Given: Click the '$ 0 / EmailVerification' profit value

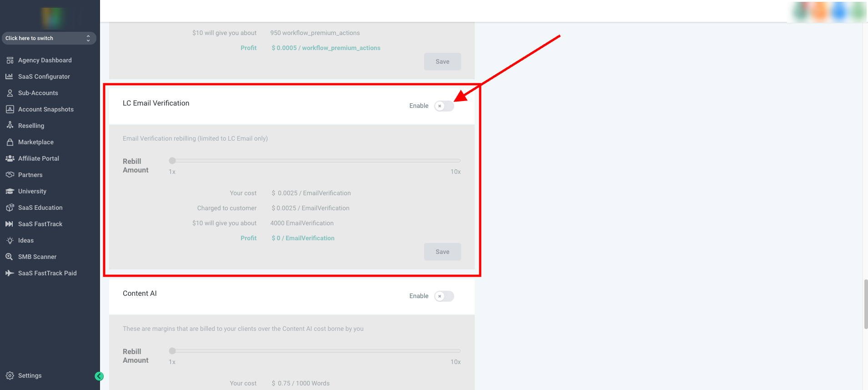Looking at the screenshot, I should tap(303, 238).
